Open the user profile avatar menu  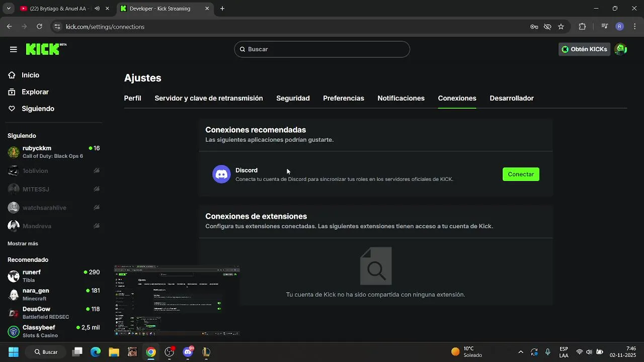pos(621,49)
